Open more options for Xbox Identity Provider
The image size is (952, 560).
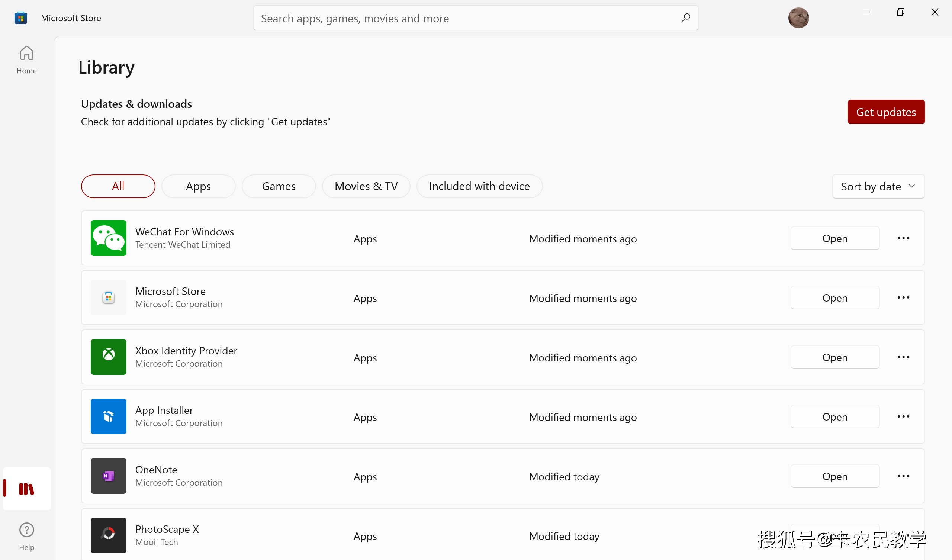tap(903, 357)
